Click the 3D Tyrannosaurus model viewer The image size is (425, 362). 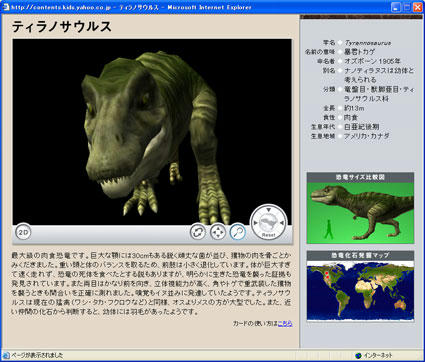[152, 132]
